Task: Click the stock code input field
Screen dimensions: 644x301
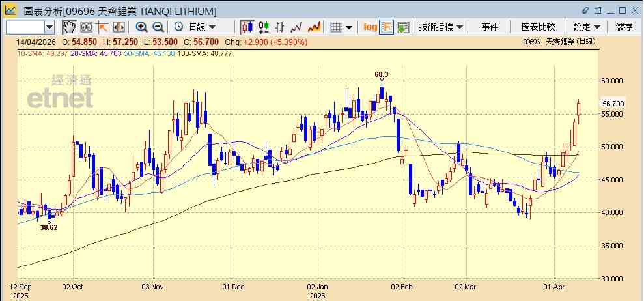Action: (x=25, y=27)
